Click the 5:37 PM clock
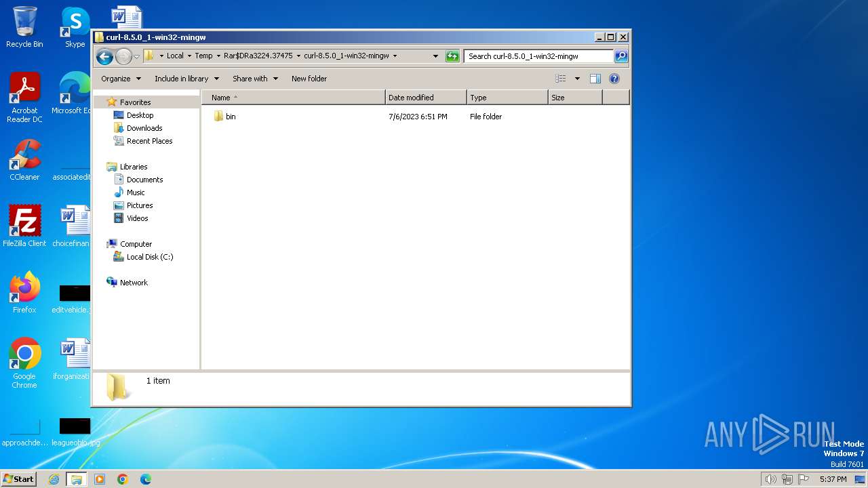This screenshot has height=488, width=868. click(x=833, y=479)
